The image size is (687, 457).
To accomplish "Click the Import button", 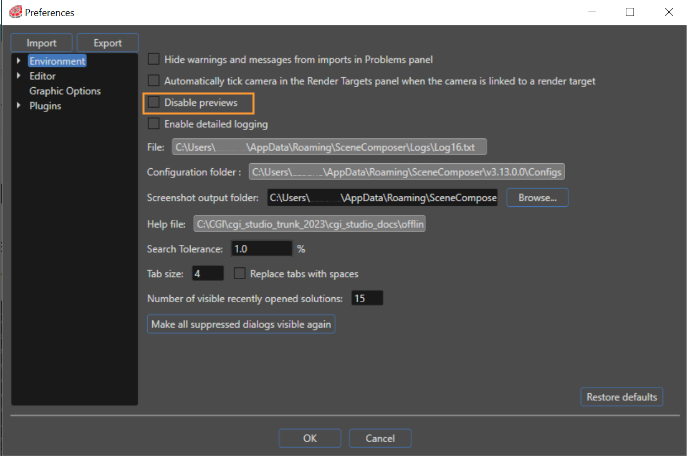I will pos(42,43).
